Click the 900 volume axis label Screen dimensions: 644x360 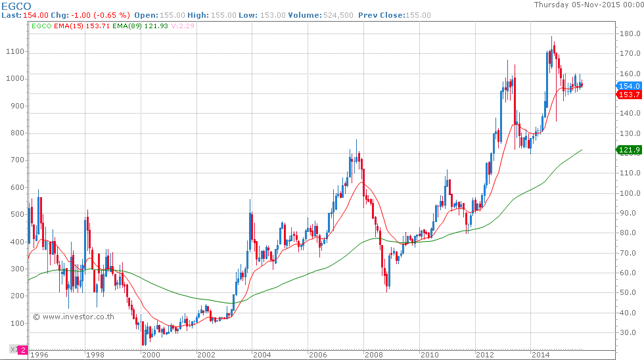tap(17, 106)
